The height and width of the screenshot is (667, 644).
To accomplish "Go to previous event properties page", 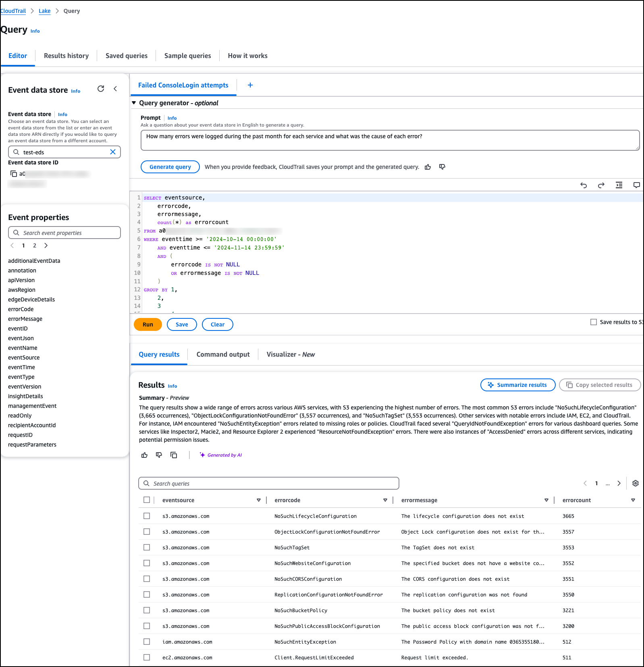I will (12, 245).
